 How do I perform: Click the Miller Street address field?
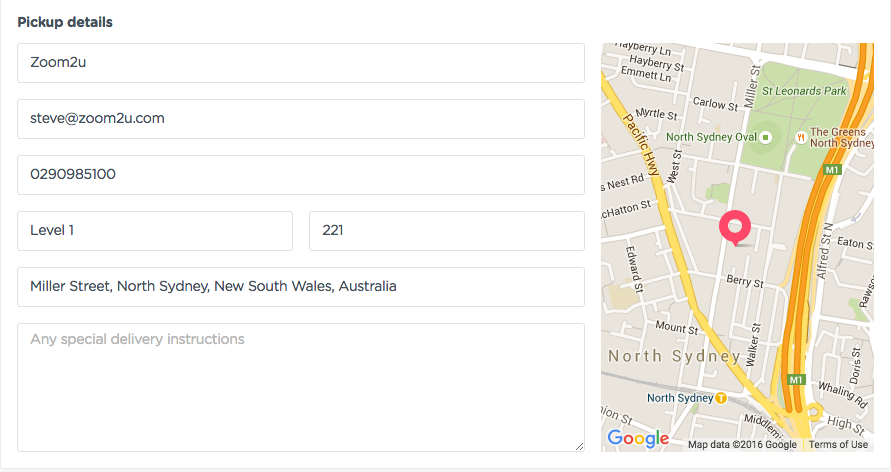click(301, 287)
